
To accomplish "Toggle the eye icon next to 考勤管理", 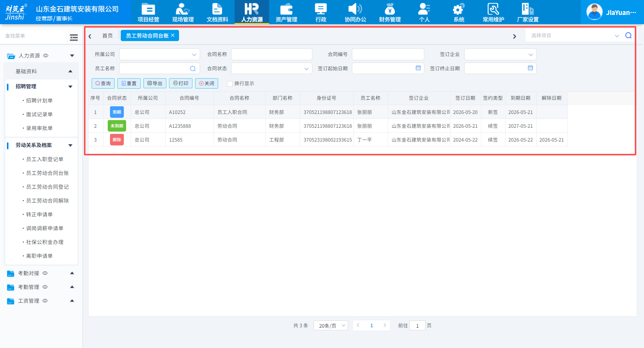I will (45, 287).
